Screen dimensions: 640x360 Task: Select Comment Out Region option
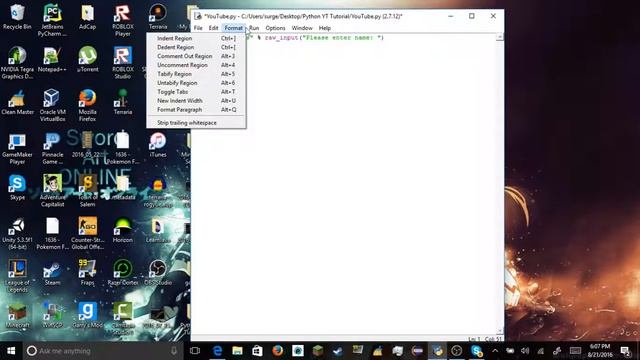coord(196,56)
